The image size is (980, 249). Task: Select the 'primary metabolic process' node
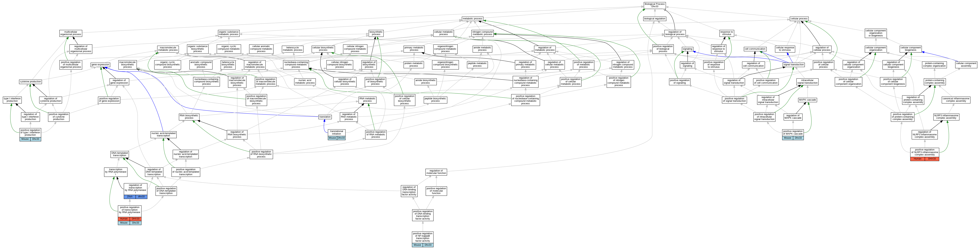click(414, 49)
